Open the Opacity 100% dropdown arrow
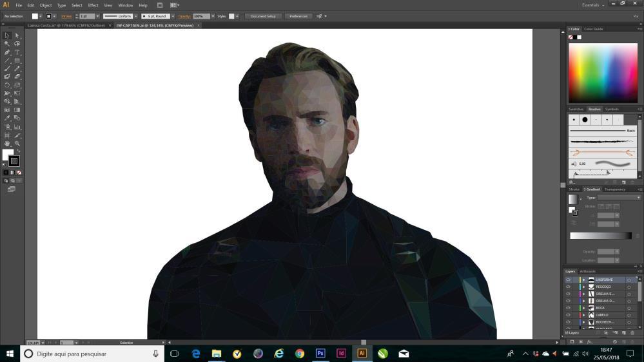This screenshot has width=644, height=362. click(x=213, y=16)
